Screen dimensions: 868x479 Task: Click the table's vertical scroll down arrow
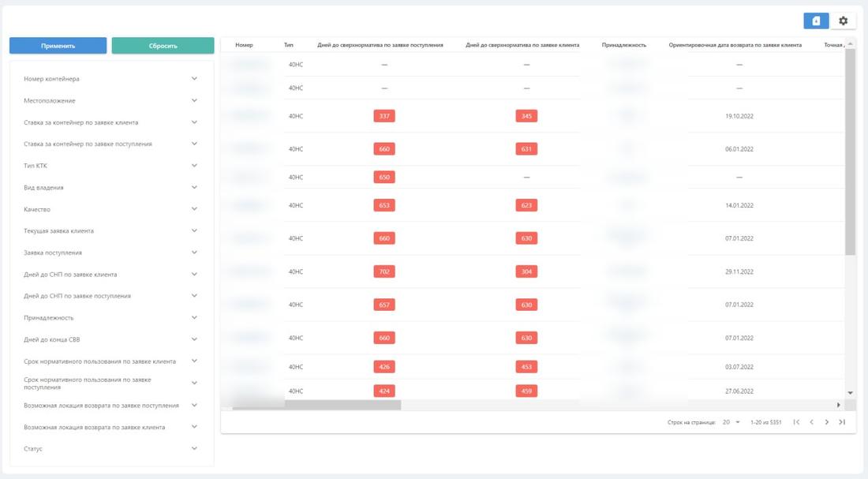851,393
